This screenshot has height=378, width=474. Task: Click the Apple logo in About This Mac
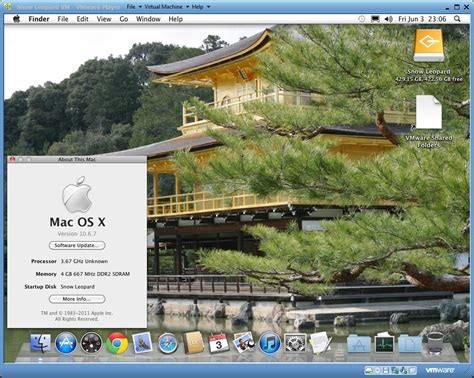[77, 195]
